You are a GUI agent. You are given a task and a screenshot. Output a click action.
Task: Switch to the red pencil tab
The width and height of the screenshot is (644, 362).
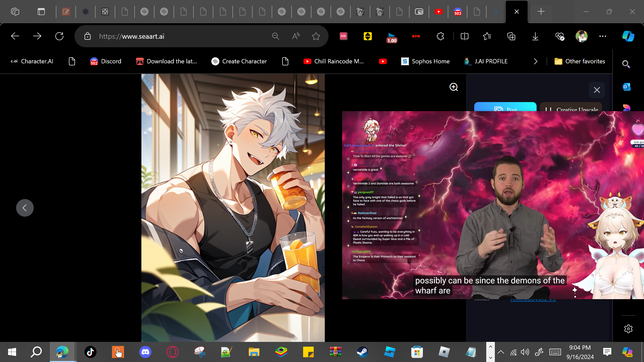[x=66, y=12]
